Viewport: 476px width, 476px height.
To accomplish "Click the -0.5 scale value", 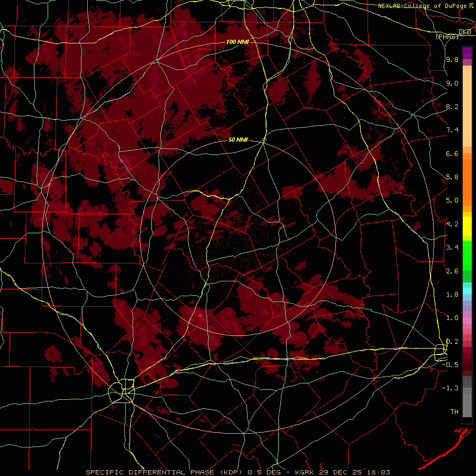I will pos(450,365).
